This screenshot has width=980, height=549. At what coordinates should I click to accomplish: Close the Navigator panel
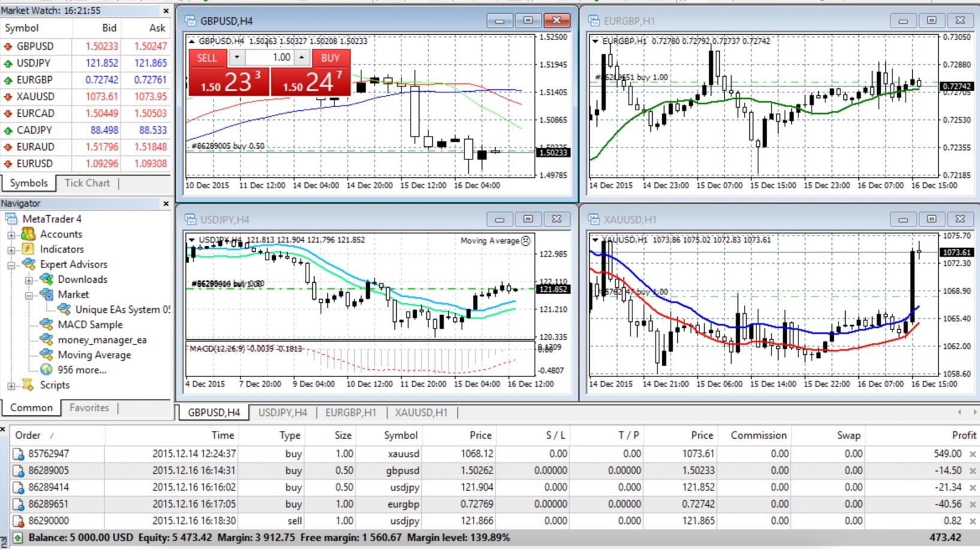coord(166,204)
